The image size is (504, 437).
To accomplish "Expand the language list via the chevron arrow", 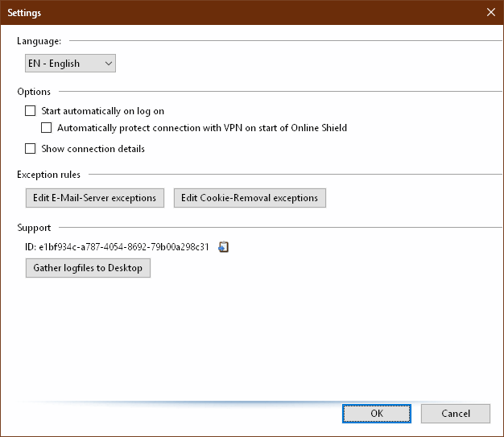I will click(x=109, y=64).
